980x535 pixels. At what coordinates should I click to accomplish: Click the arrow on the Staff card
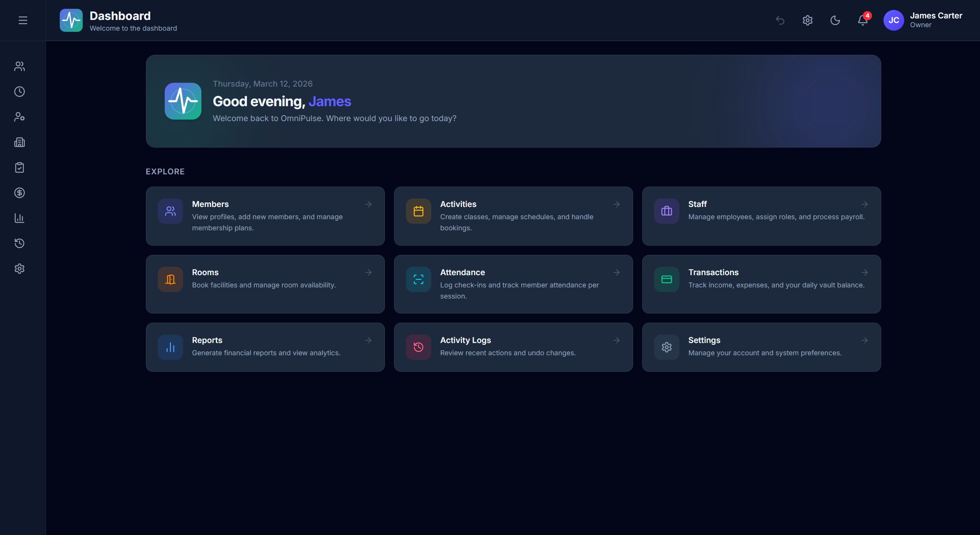[865, 204]
